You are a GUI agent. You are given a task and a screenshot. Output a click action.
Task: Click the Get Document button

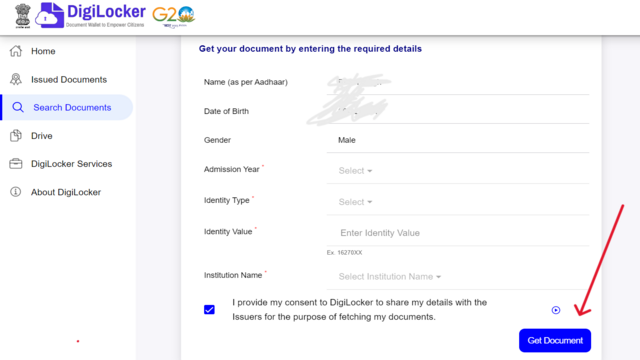(555, 340)
